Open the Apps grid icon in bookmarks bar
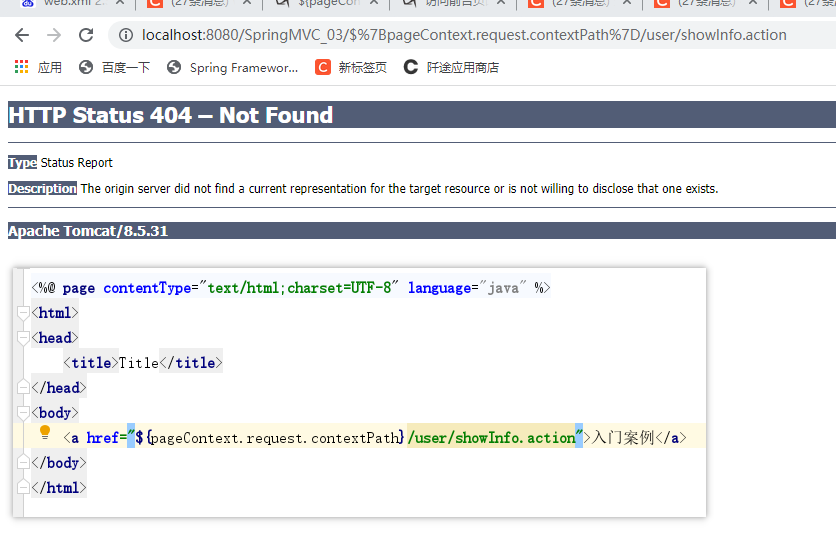This screenshot has width=836, height=534. point(21,67)
